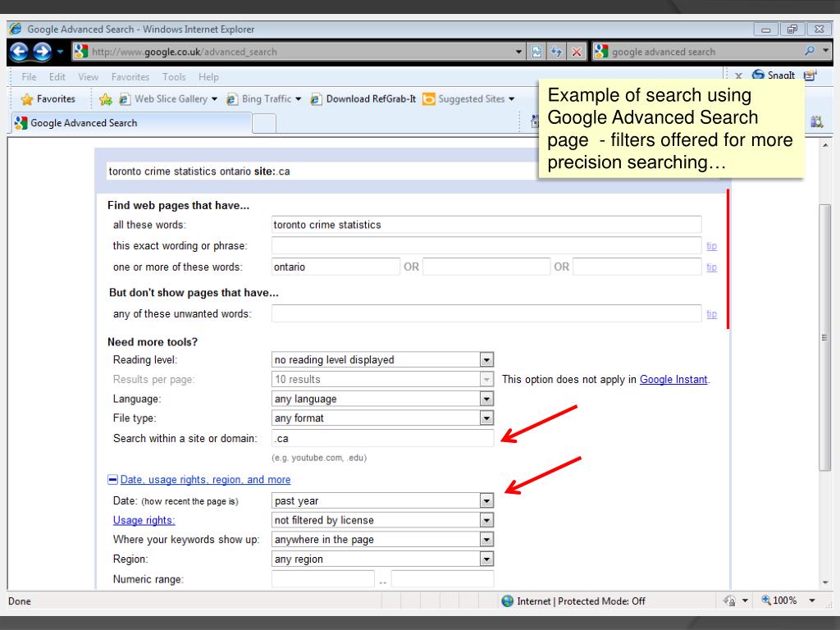The height and width of the screenshot is (630, 840).
Task: Close the SnagIt toolbar with the x
Action: pyautogui.click(x=739, y=75)
